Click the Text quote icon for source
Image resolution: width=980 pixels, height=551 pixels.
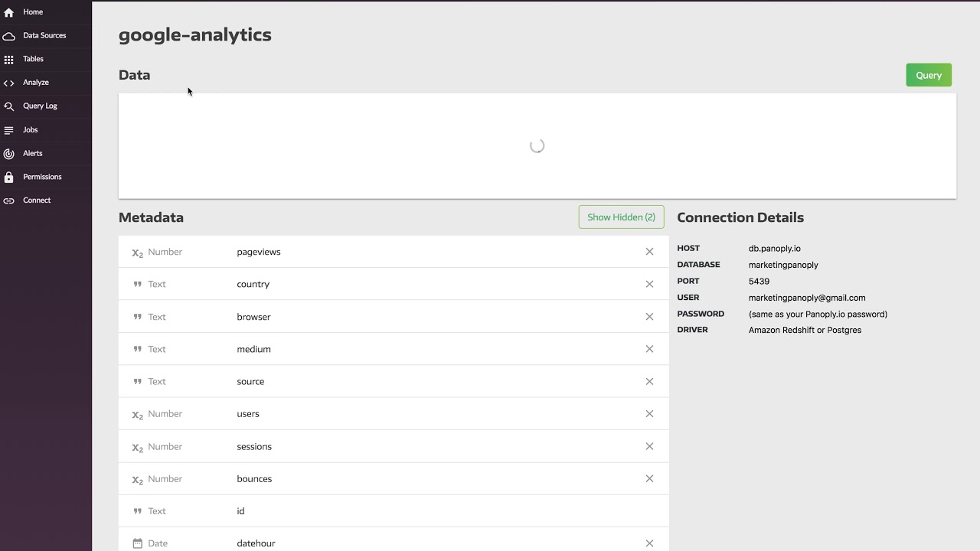click(138, 381)
